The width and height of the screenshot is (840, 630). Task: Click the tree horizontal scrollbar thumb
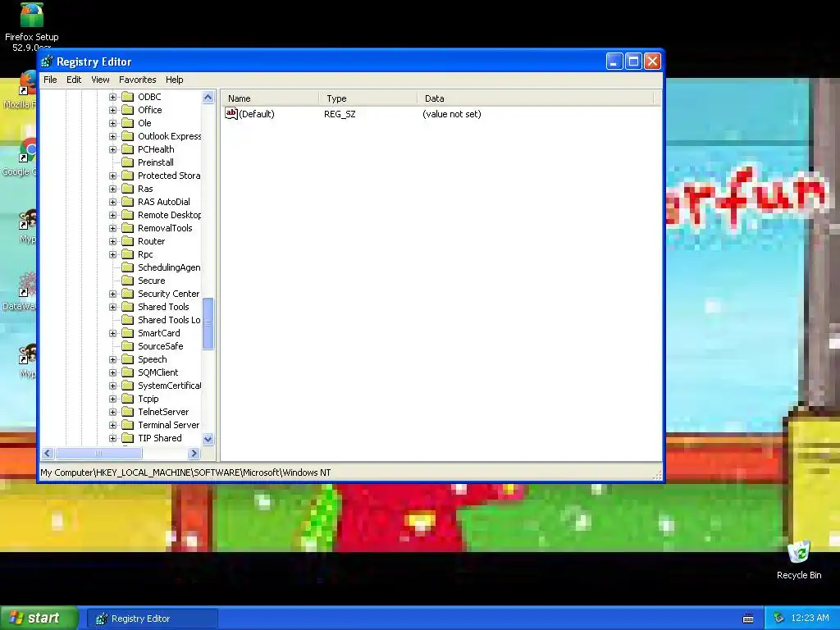click(x=98, y=453)
